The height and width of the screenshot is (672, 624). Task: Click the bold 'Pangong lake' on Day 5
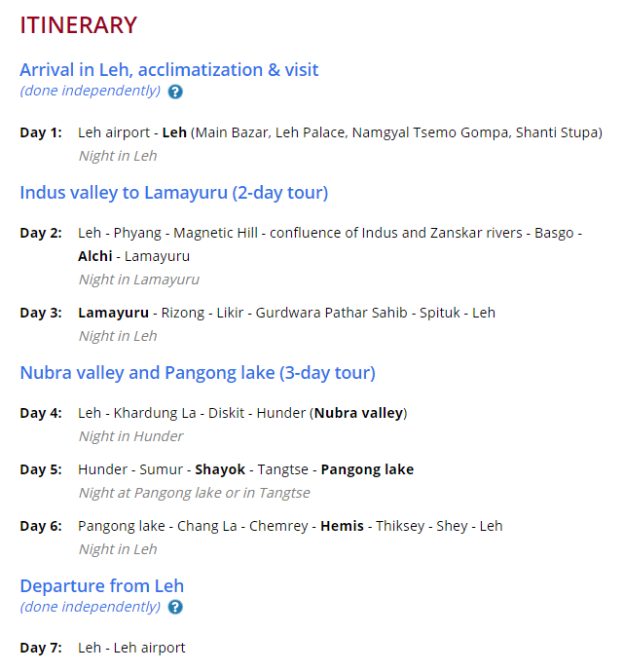pyautogui.click(x=367, y=469)
